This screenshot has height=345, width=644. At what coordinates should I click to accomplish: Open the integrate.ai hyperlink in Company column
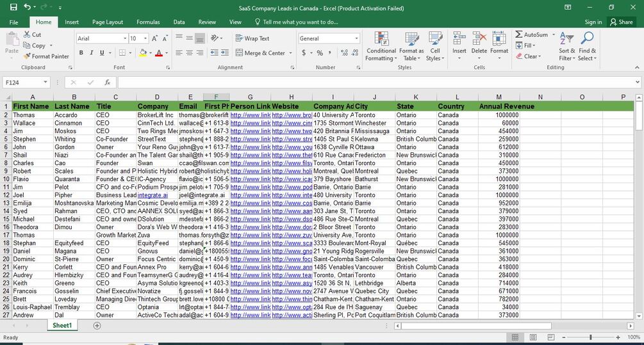[153, 195]
